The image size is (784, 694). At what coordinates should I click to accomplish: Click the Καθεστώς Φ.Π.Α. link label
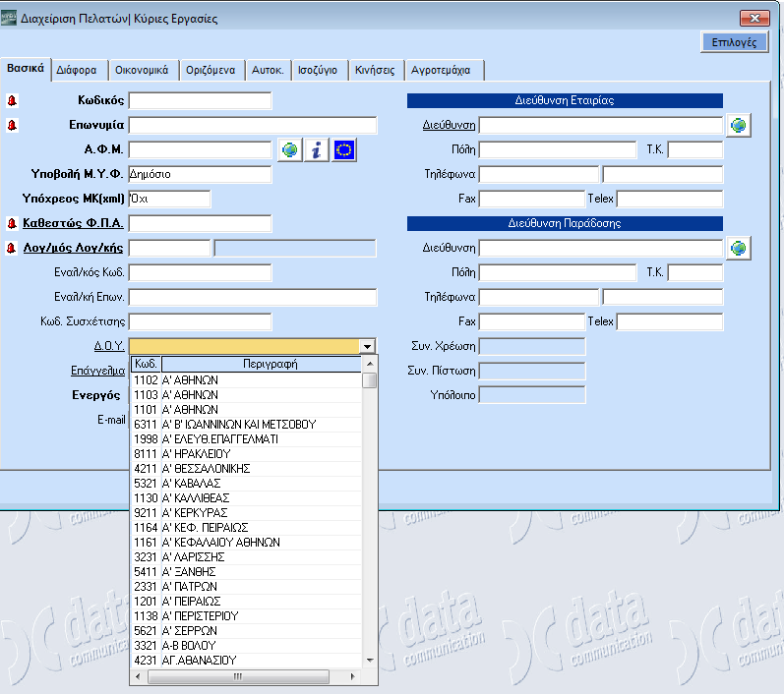tap(73, 223)
